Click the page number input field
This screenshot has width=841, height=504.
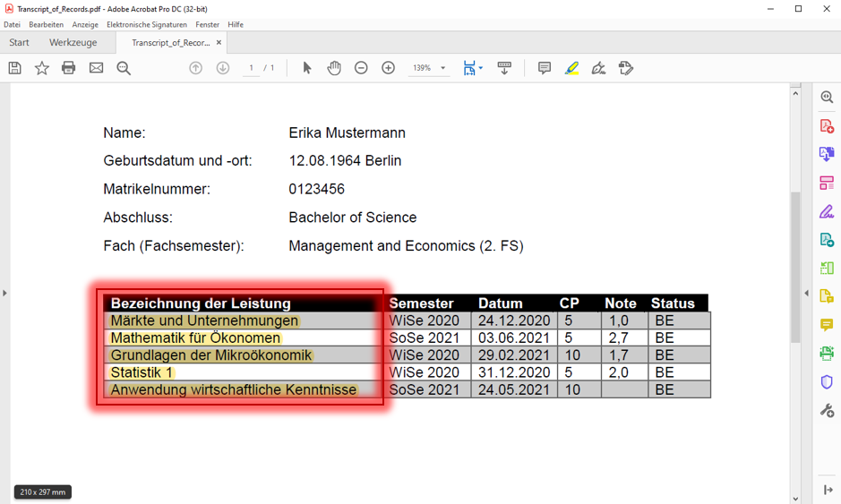tap(251, 68)
